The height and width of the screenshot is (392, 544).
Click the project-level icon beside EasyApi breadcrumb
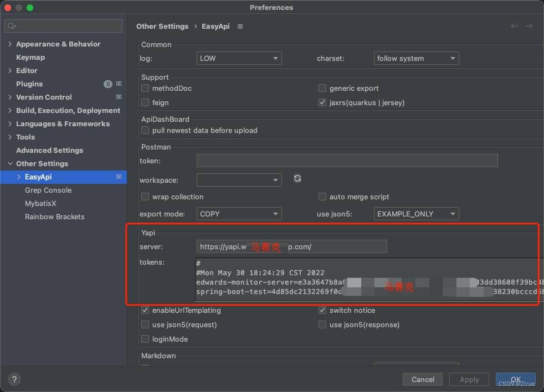(240, 27)
